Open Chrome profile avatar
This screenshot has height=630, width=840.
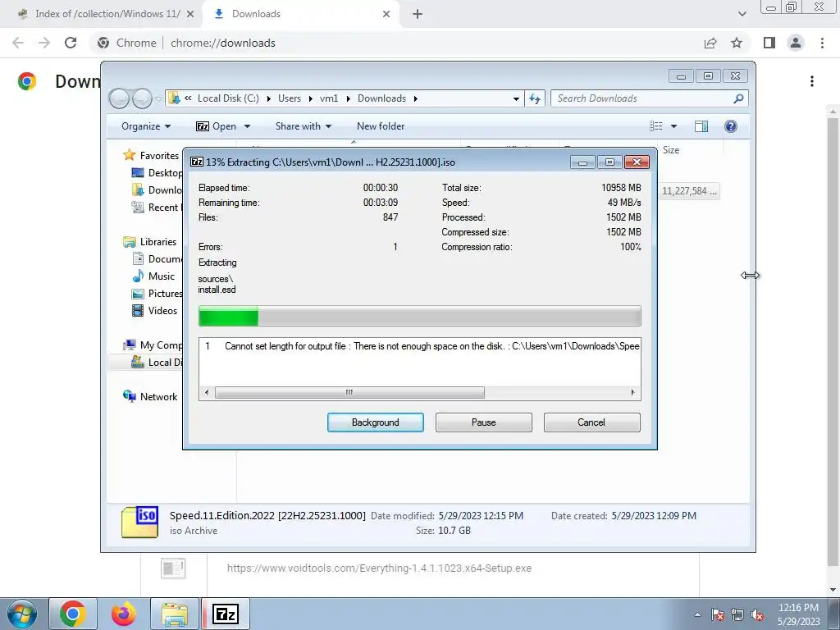pos(796,43)
